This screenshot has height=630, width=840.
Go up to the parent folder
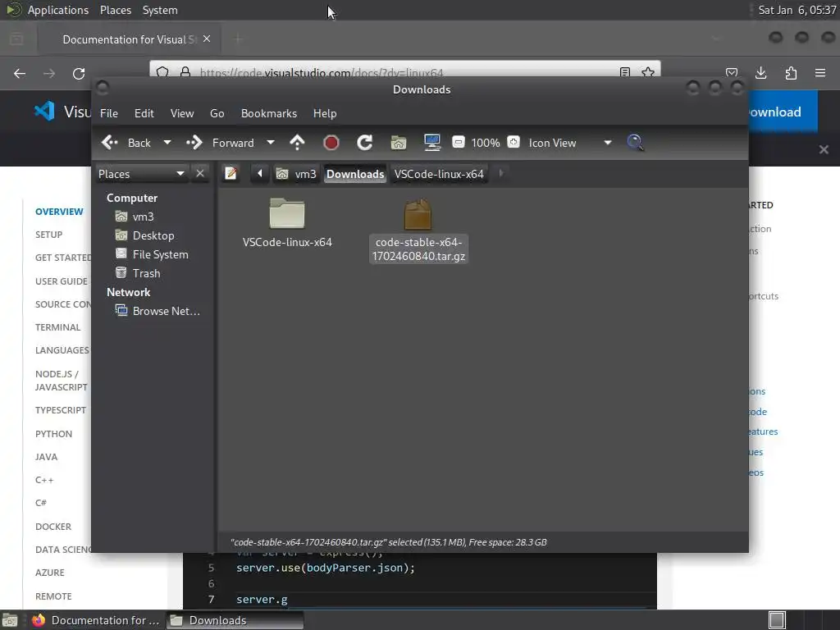coord(297,143)
